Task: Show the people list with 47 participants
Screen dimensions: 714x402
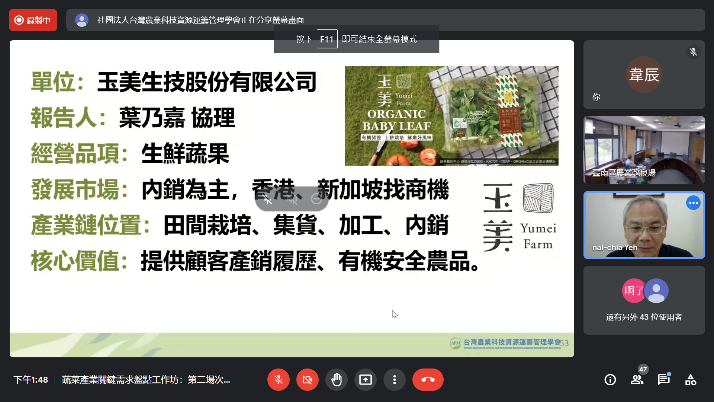Action: click(637, 380)
